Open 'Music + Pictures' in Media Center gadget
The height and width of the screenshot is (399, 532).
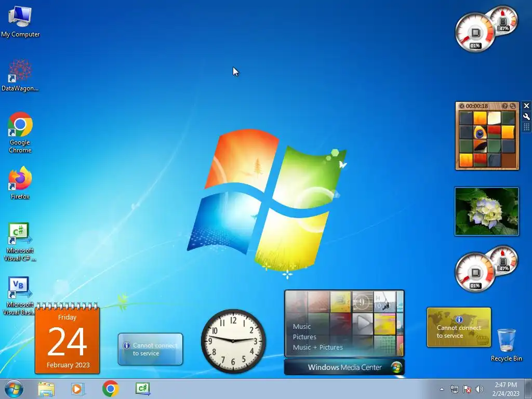[317, 347]
